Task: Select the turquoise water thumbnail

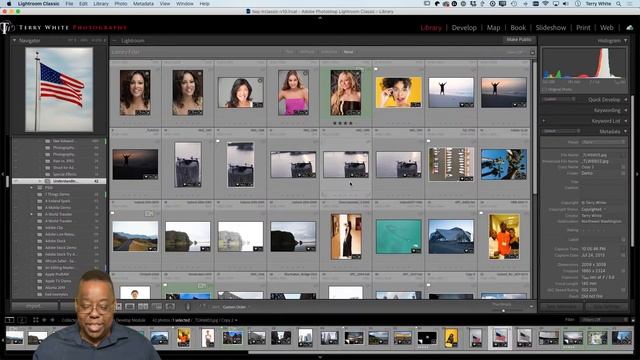Action: pyautogui.click(x=398, y=236)
